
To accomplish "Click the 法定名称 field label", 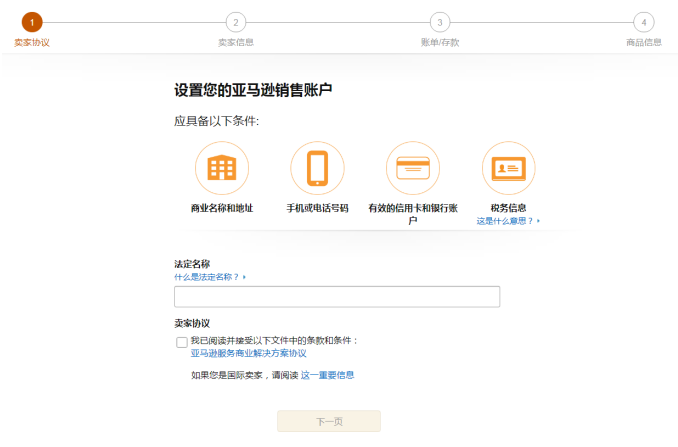I will 192,264.
